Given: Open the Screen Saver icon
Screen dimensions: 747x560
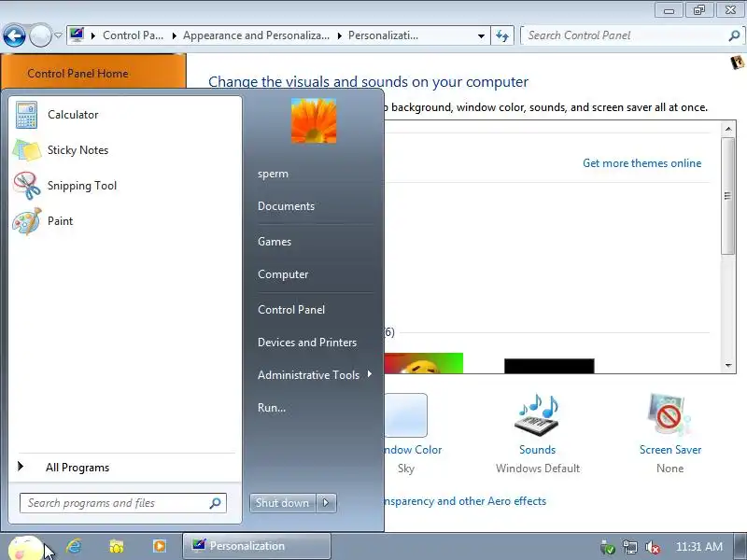Looking at the screenshot, I should click(x=669, y=414).
